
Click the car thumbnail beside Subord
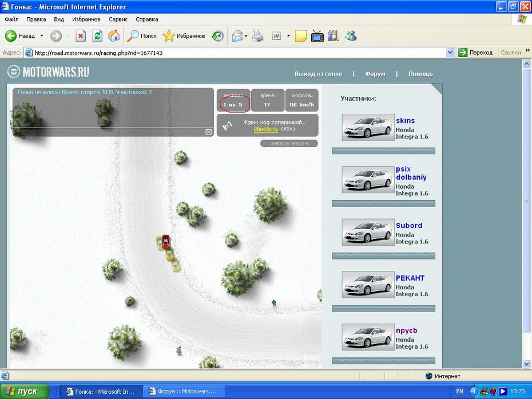(x=368, y=232)
